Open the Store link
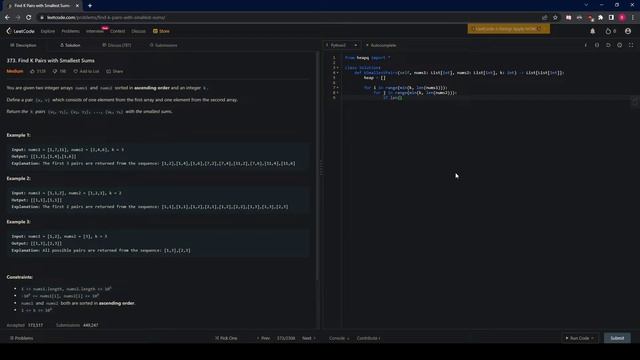 pyautogui.click(x=161, y=31)
